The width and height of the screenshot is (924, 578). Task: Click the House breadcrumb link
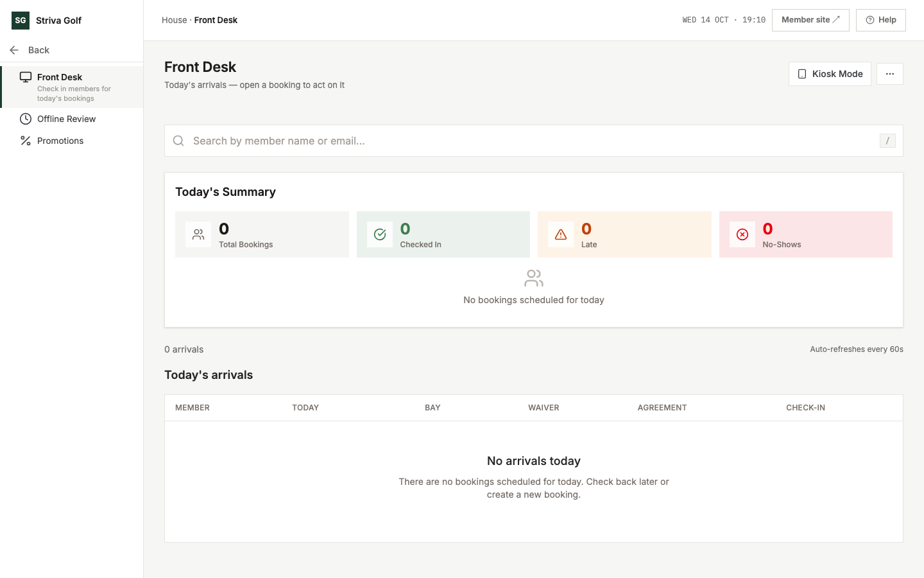175,20
